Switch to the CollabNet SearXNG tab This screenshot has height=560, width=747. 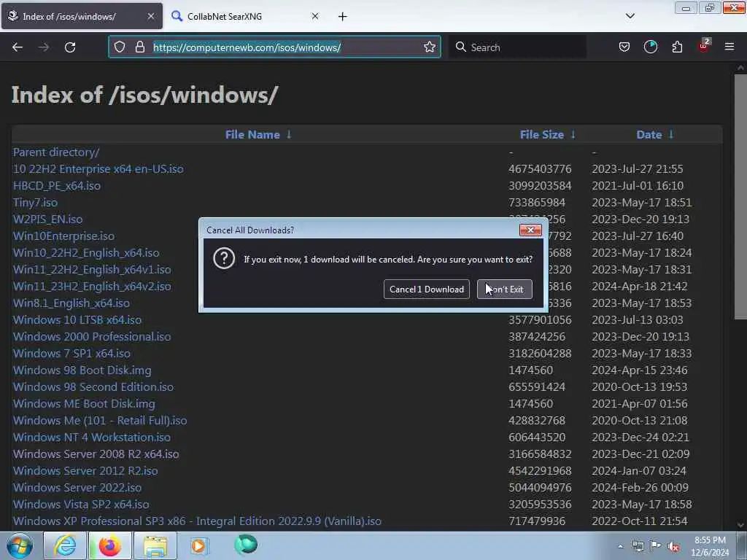[246, 17]
